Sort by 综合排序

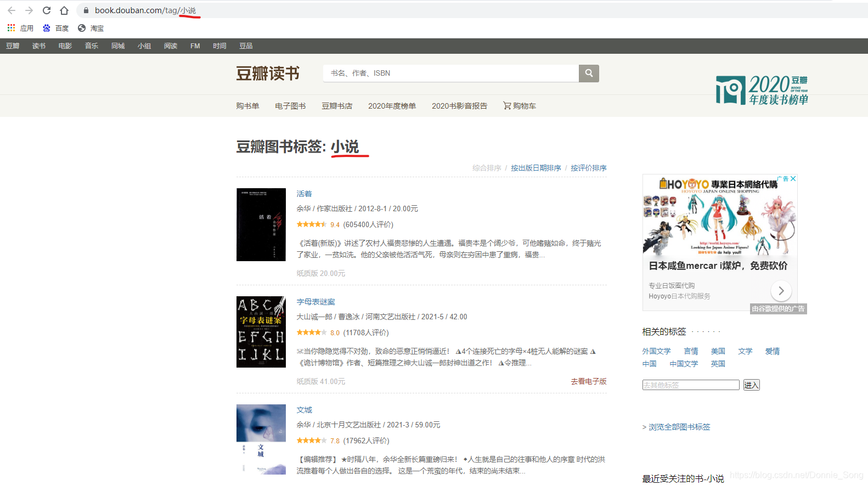pos(487,168)
